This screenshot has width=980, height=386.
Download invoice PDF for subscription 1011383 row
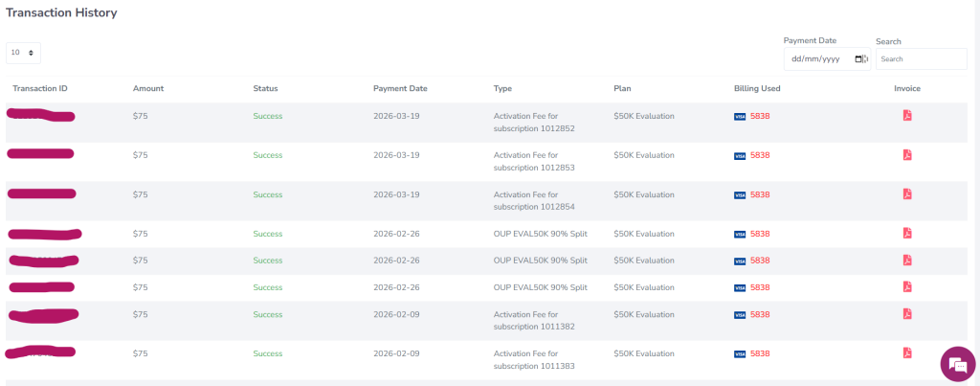907,352
